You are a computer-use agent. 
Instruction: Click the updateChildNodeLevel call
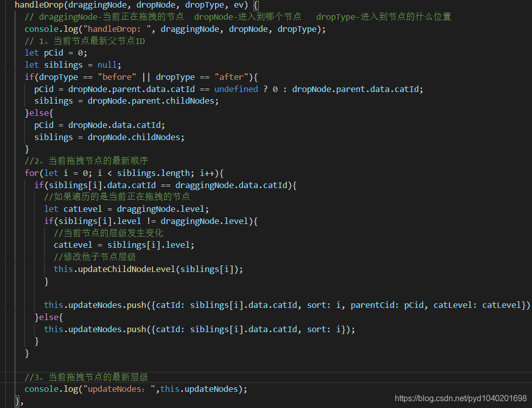(149, 269)
